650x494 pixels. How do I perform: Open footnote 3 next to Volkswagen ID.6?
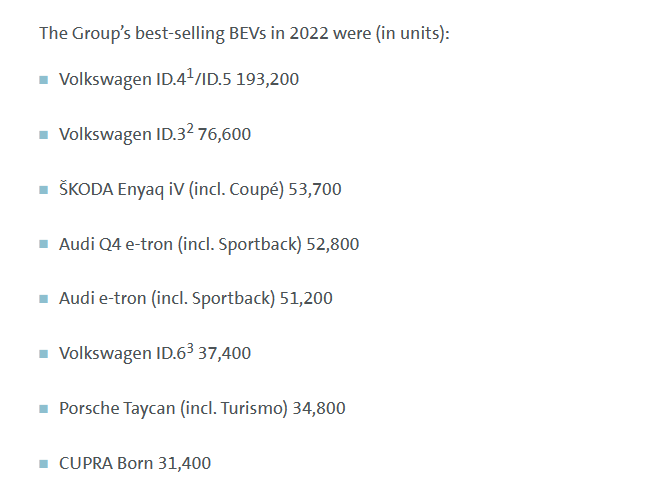click(x=190, y=347)
